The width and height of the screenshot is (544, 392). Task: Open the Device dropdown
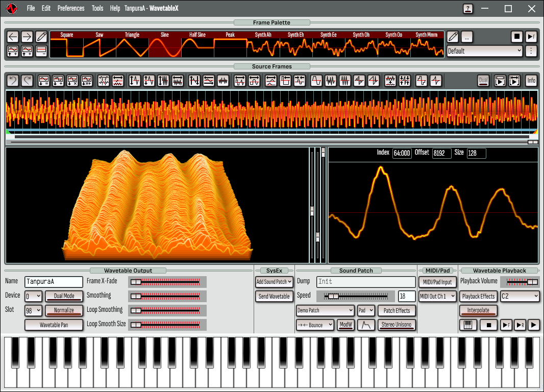coord(33,296)
